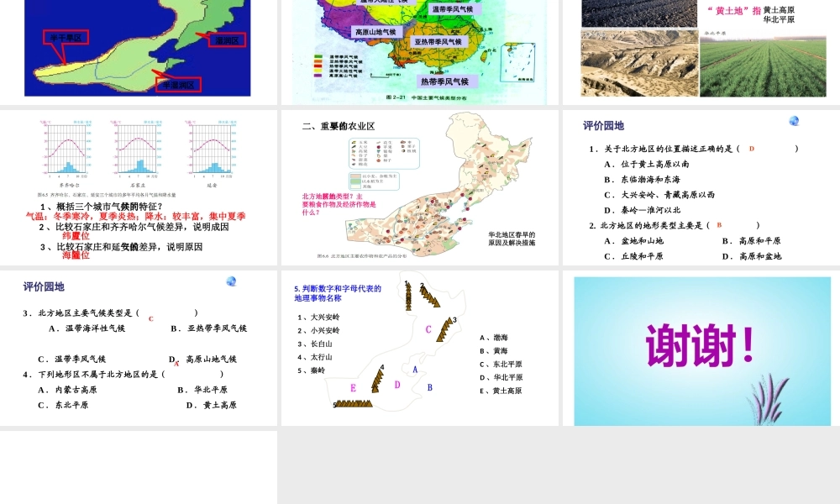Viewport: 840px width, 504px height.
Task: Click option A. 内蒙古高原
Action: pyautogui.click(x=67, y=390)
